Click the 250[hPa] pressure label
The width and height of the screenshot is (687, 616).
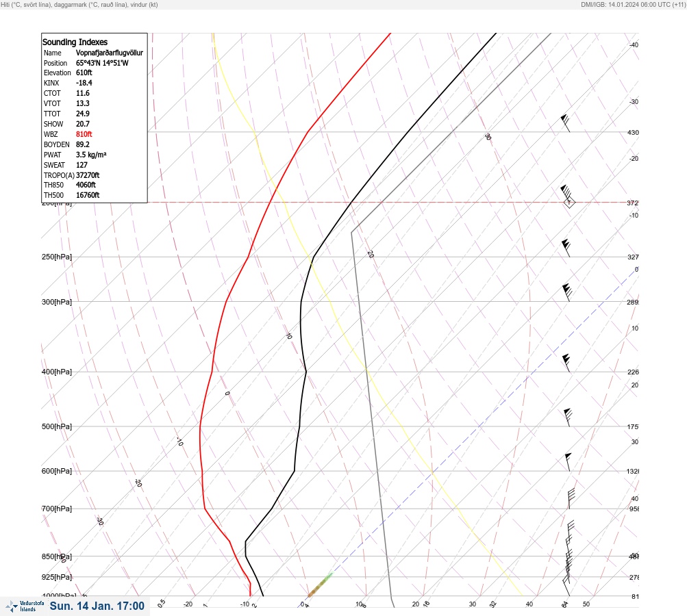click(x=57, y=257)
